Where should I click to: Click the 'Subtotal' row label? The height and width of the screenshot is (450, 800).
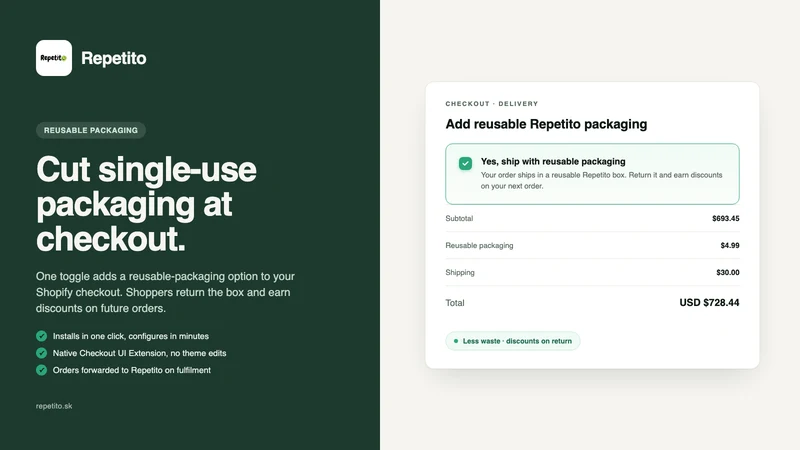coord(459,218)
